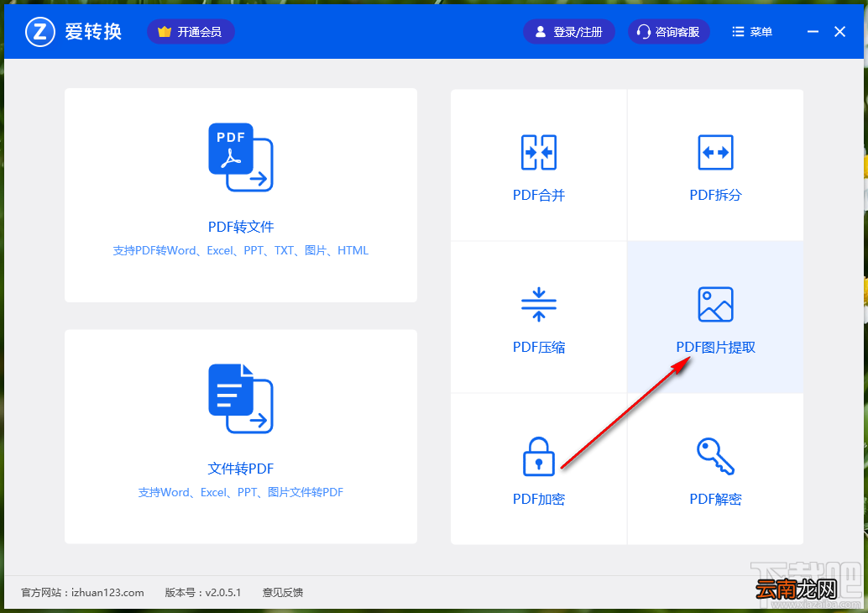Open the 登录/注册 login button
The width and height of the screenshot is (868, 613).
tap(569, 32)
